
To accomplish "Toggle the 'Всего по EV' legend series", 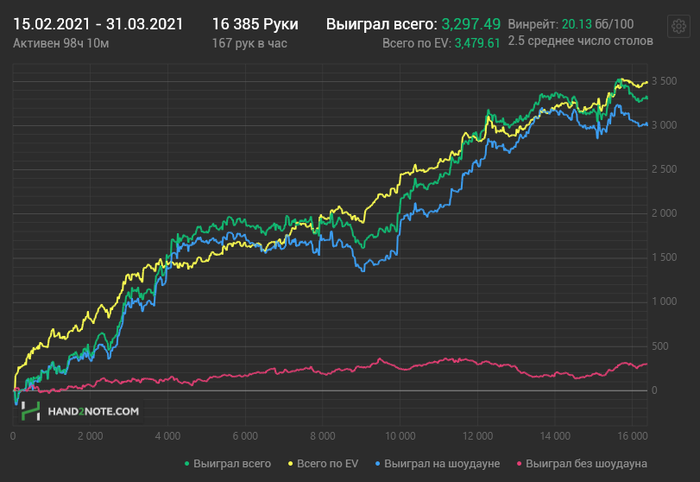I will (323, 464).
